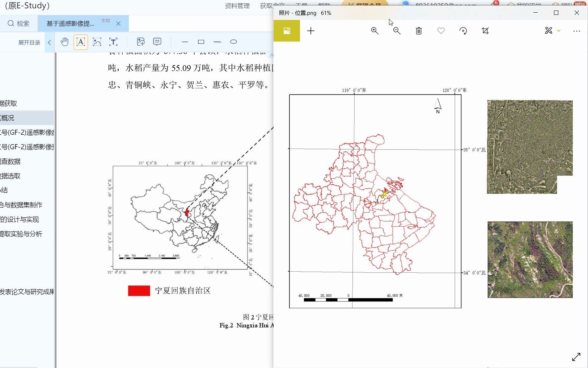Select the hand pan tool
Image resolution: width=588 pixels, height=368 pixels.
tap(64, 42)
